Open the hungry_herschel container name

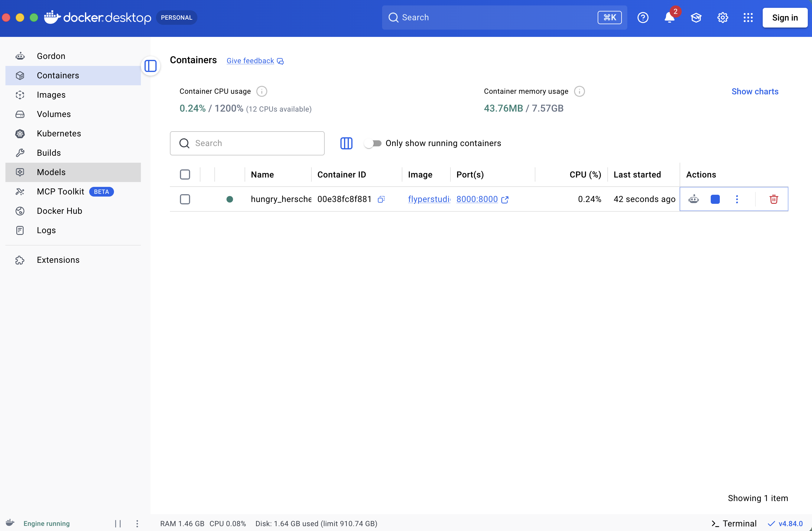[x=281, y=199]
